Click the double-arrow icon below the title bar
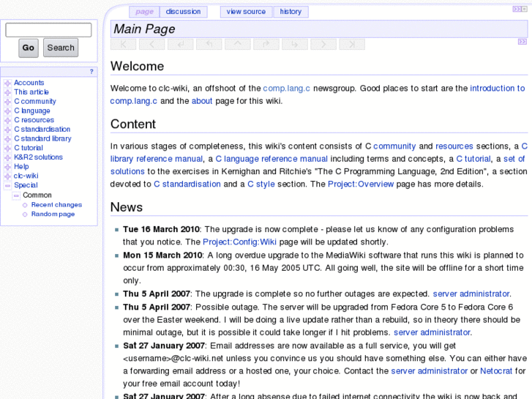The image size is (532, 399). [x=522, y=42]
